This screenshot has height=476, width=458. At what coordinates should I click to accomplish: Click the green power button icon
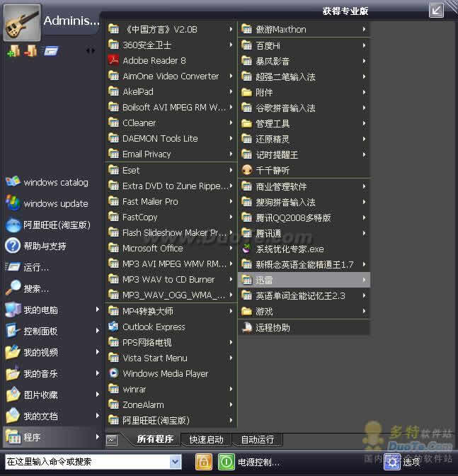[x=226, y=462]
